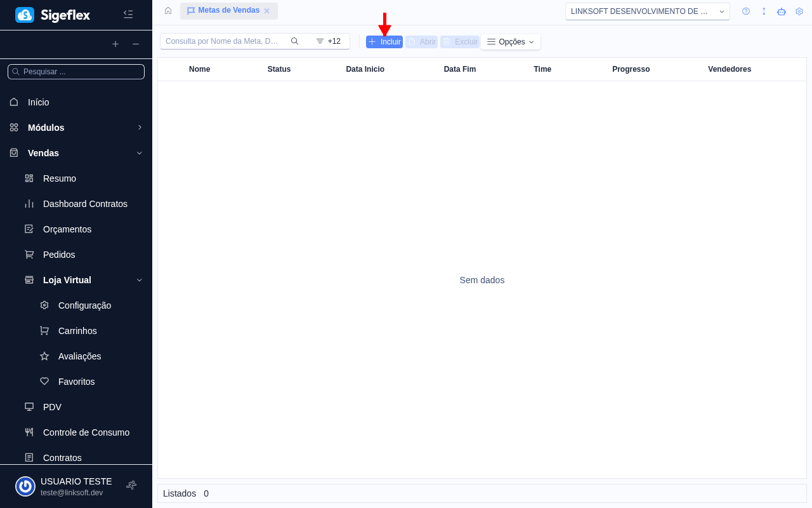This screenshot has width=812, height=508.
Task: Expand all with the plus icon
Action: (x=115, y=44)
